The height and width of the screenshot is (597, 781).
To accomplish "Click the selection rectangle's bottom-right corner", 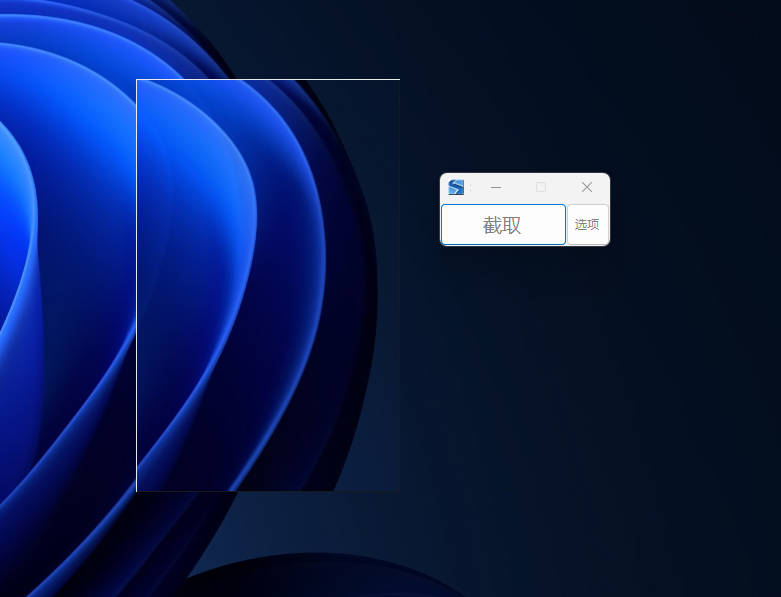I will coord(399,491).
